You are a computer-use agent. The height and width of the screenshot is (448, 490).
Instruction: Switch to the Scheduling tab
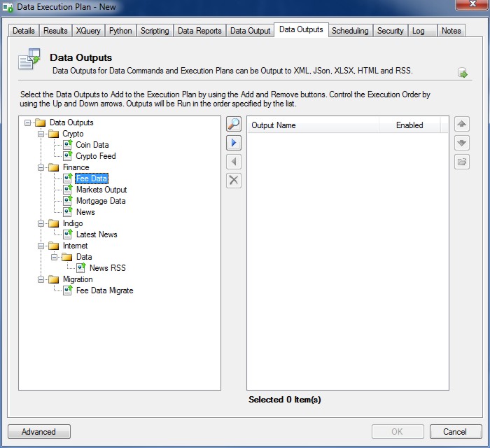tap(349, 31)
